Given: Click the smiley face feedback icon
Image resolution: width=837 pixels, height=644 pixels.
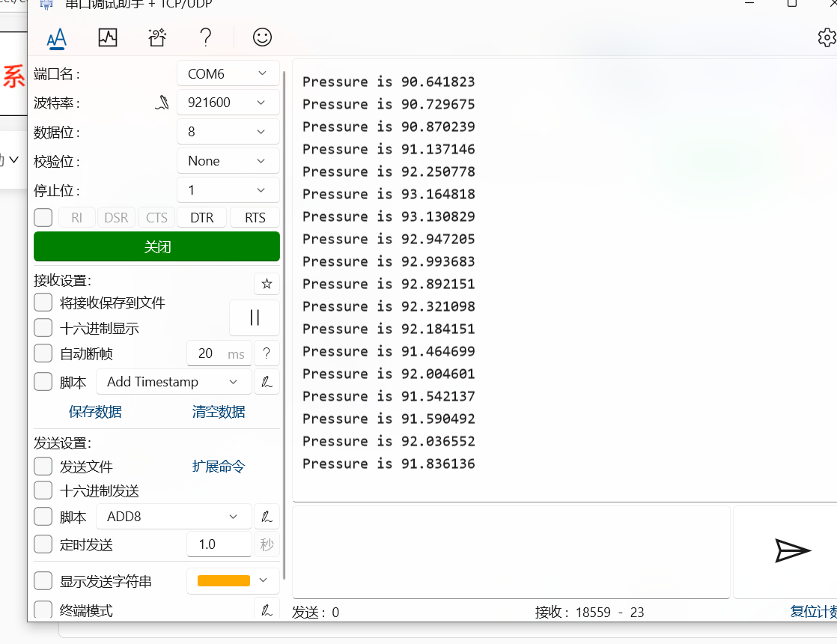Looking at the screenshot, I should [x=262, y=37].
